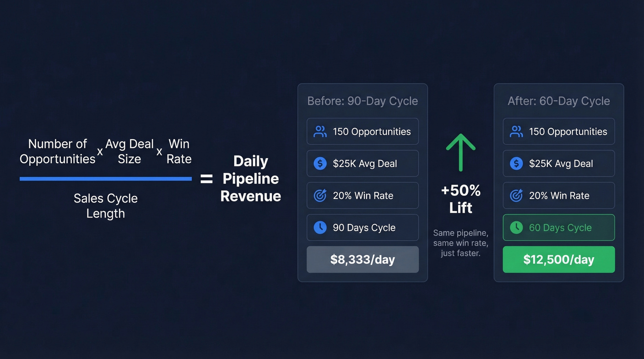Select the green $12,500/day result box
644x359 pixels.
point(558,260)
